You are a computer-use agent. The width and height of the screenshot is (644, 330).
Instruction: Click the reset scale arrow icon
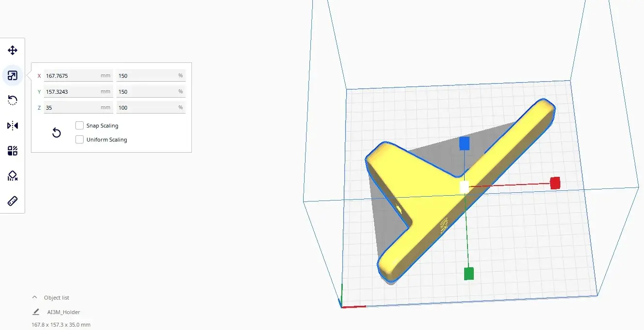tap(57, 133)
